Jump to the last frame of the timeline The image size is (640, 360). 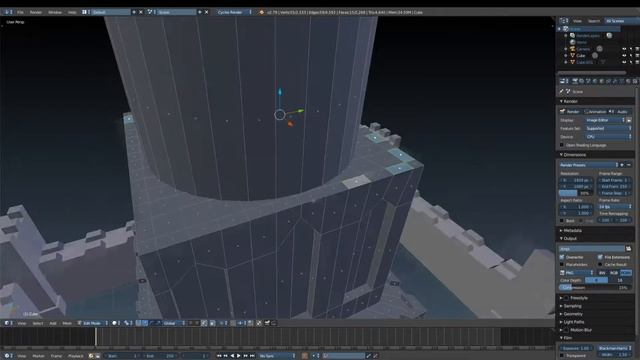(x=252, y=356)
